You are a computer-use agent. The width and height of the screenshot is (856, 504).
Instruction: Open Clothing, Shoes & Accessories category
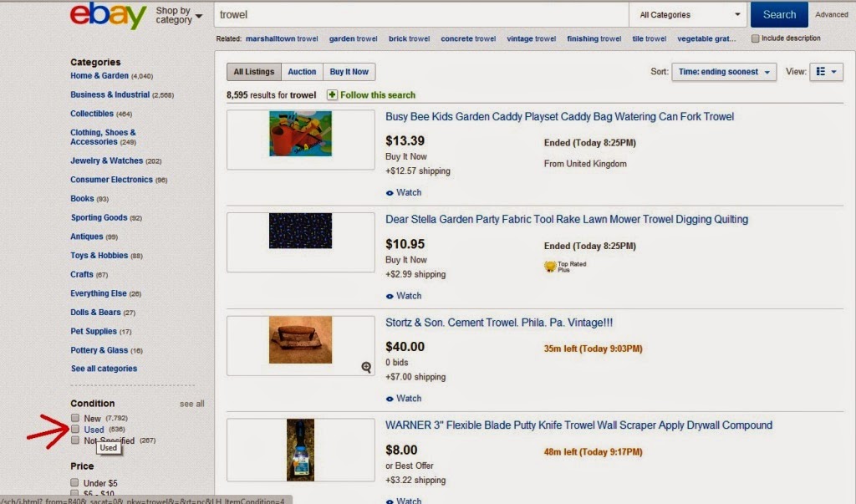(x=103, y=137)
